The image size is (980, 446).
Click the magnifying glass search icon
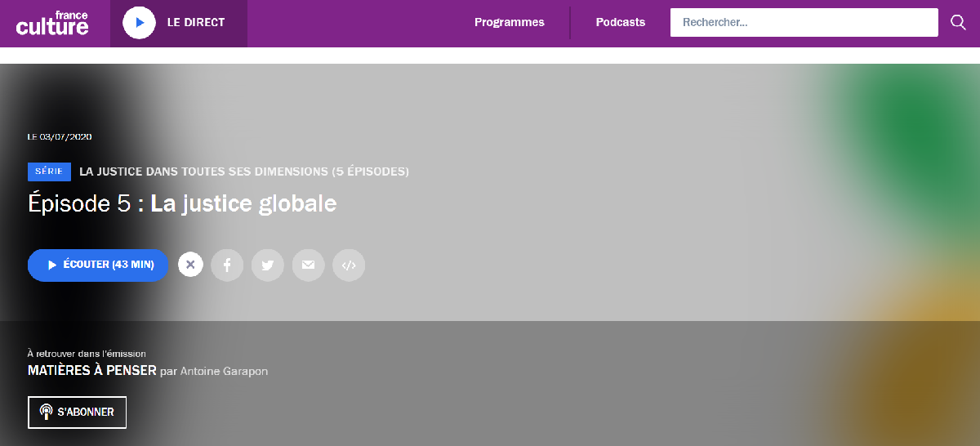pyautogui.click(x=958, y=23)
